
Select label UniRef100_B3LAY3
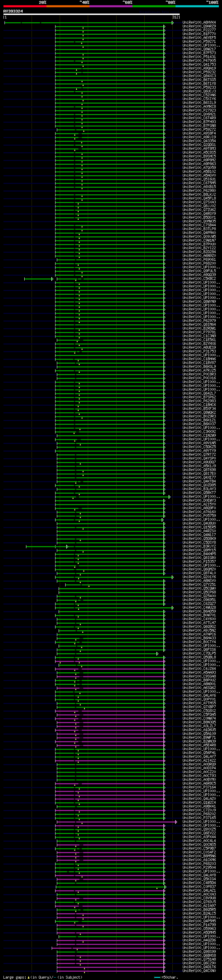point(199,488)
